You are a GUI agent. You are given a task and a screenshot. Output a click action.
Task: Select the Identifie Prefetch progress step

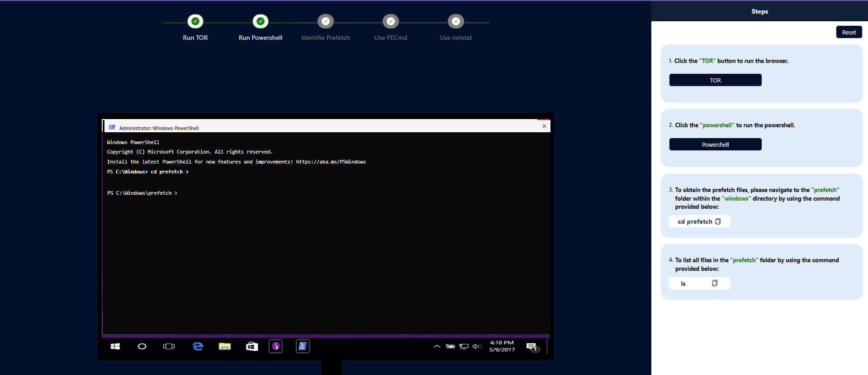pos(326,21)
